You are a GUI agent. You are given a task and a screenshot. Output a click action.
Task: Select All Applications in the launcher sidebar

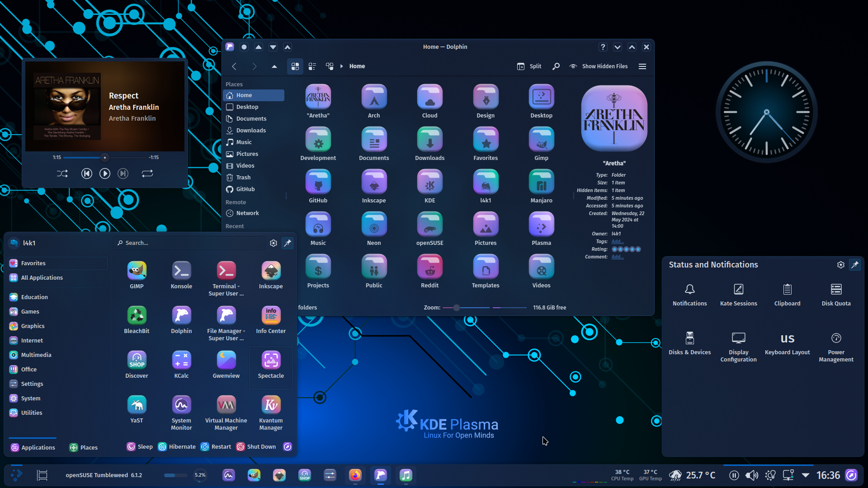pos(58,277)
